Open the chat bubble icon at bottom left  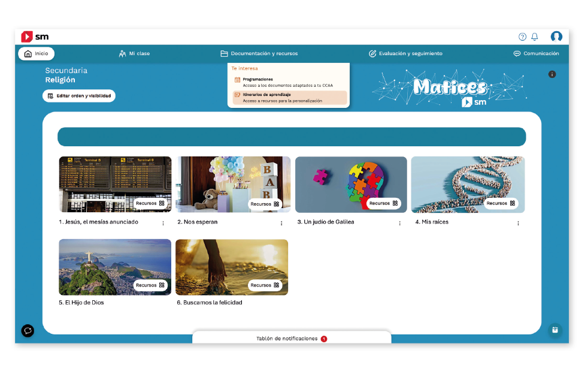point(28,330)
